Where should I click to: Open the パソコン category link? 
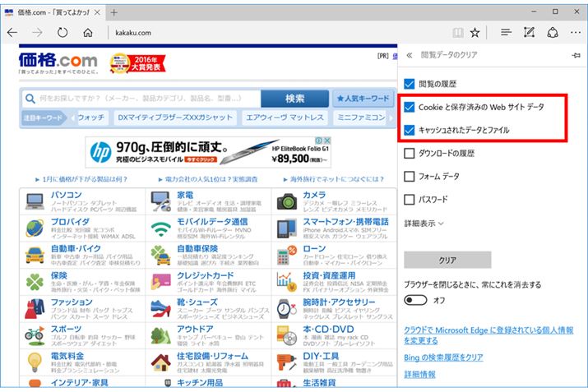(x=67, y=195)
